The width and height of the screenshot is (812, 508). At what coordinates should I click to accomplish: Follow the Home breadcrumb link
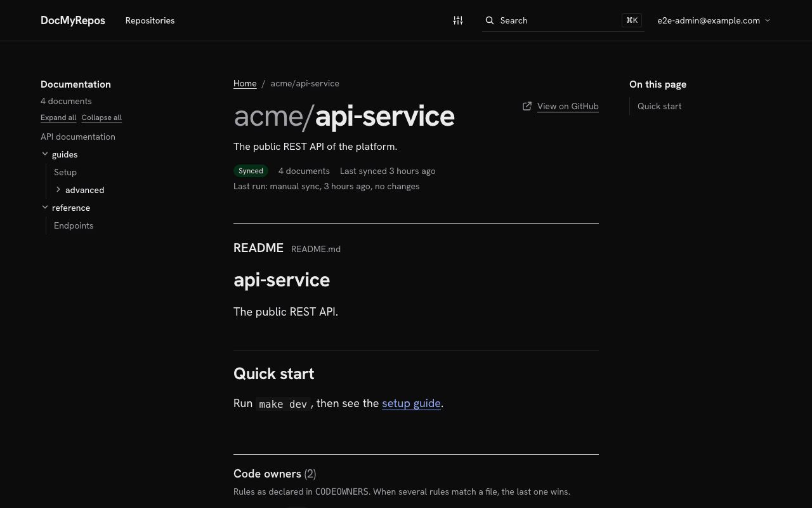pyautogui.click(x=245, y=83)
